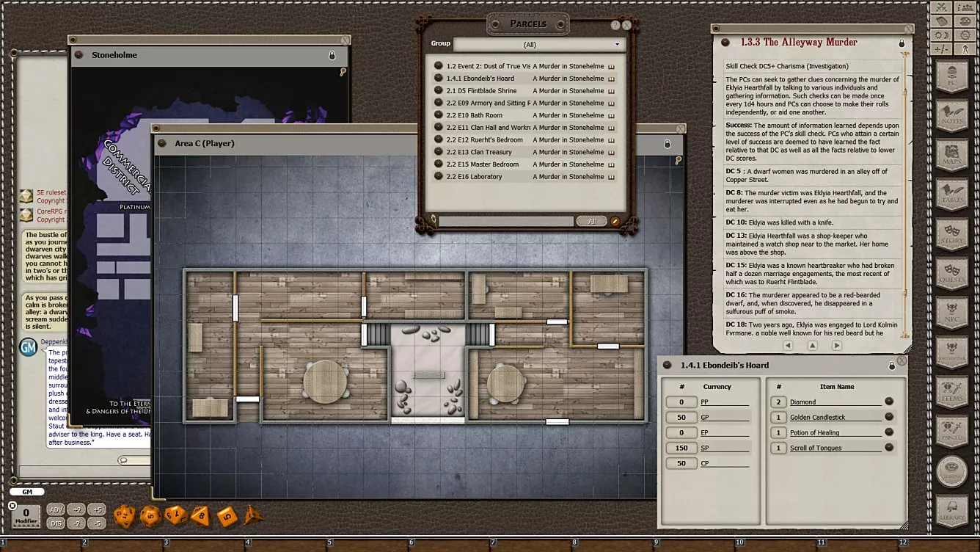Open the Quests sidebar button
The width and height of the screenshot is (980, 552).
click(x=952, y=274)
